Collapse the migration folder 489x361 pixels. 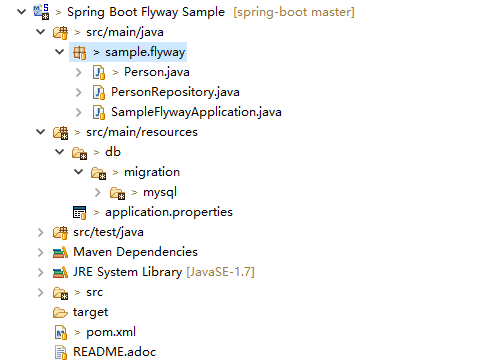click(x=79, y=172)
